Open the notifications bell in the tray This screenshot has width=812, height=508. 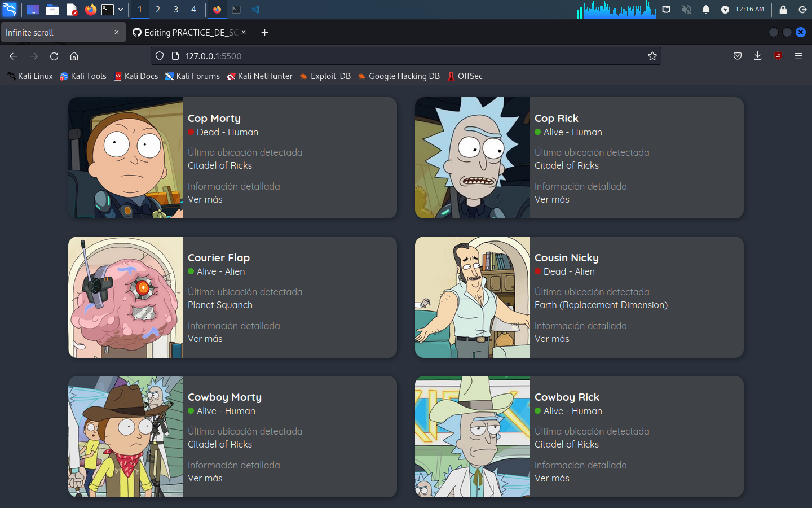pos(705,10)
